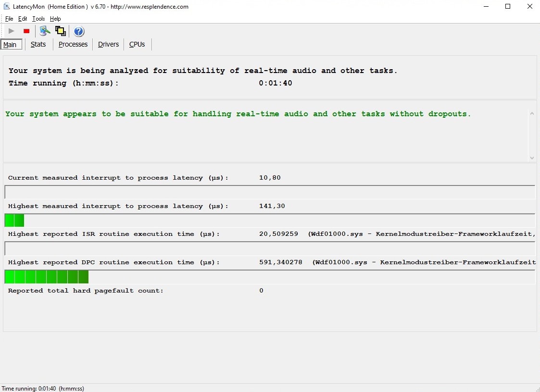This screenshot has width=540, height=392.
Task: Click the Wdf01000.sys driver text in the ISR row
Action: click(x=422, y=233)
